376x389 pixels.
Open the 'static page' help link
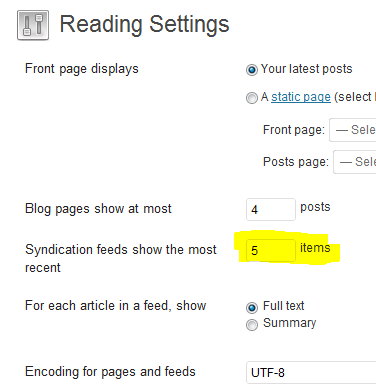[x=301, y=97]
